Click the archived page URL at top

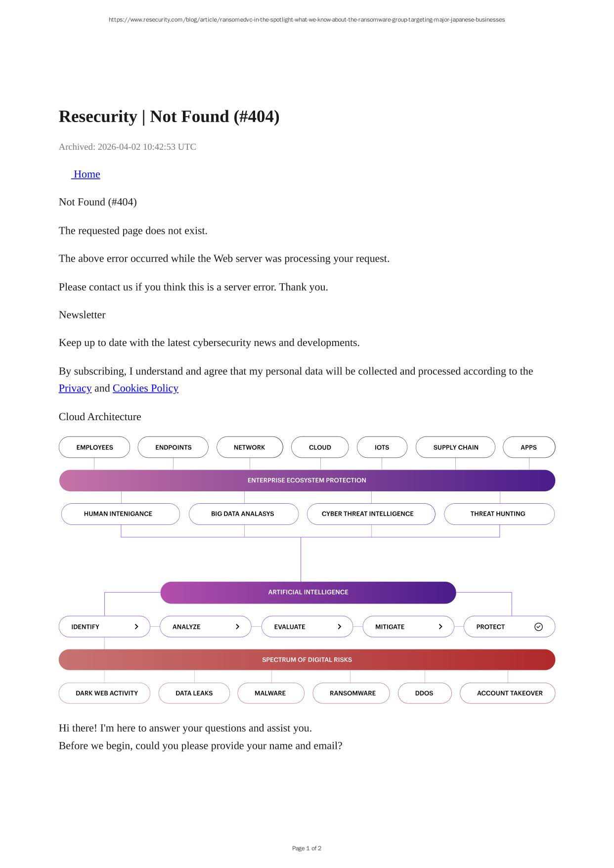307,20
